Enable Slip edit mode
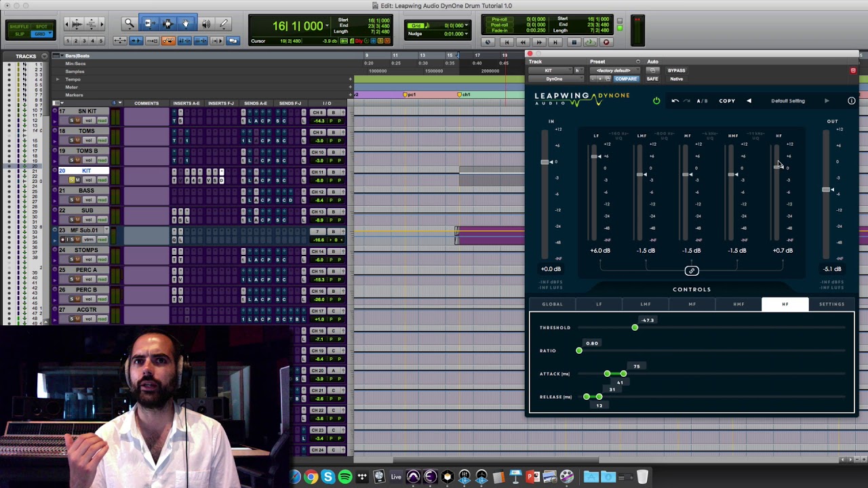 pyautogui.click(x=19, y=33)
